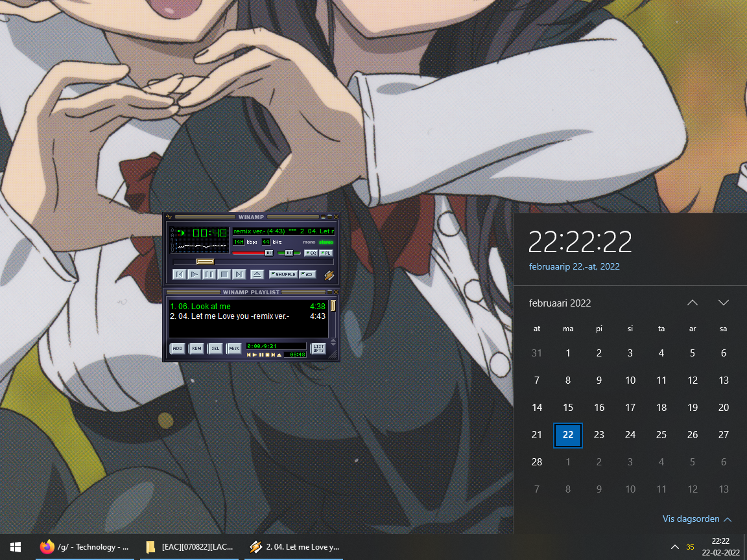The width and height of the screenshot is (747, 560).
Task: Click the Winamp spectrum visualizer area
Action: click(202, 246)
